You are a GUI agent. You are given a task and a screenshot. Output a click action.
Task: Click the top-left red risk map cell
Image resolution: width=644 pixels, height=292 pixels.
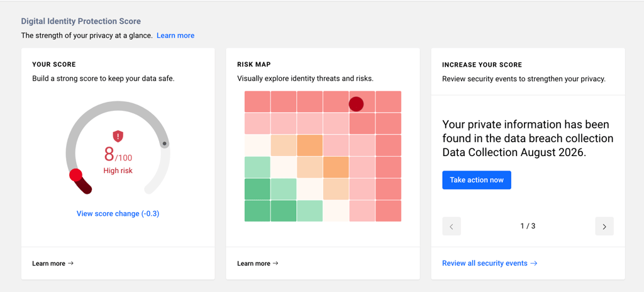pos(257,101)
